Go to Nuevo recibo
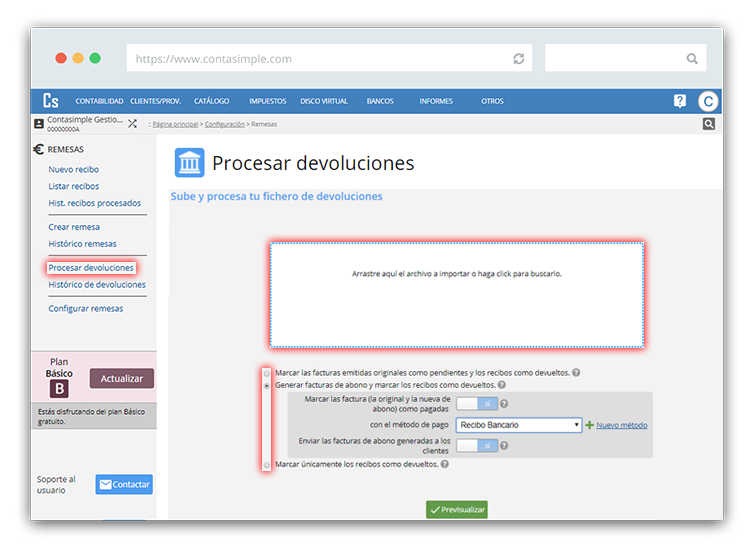The image size is (750, 552). (x=74, y=169)
